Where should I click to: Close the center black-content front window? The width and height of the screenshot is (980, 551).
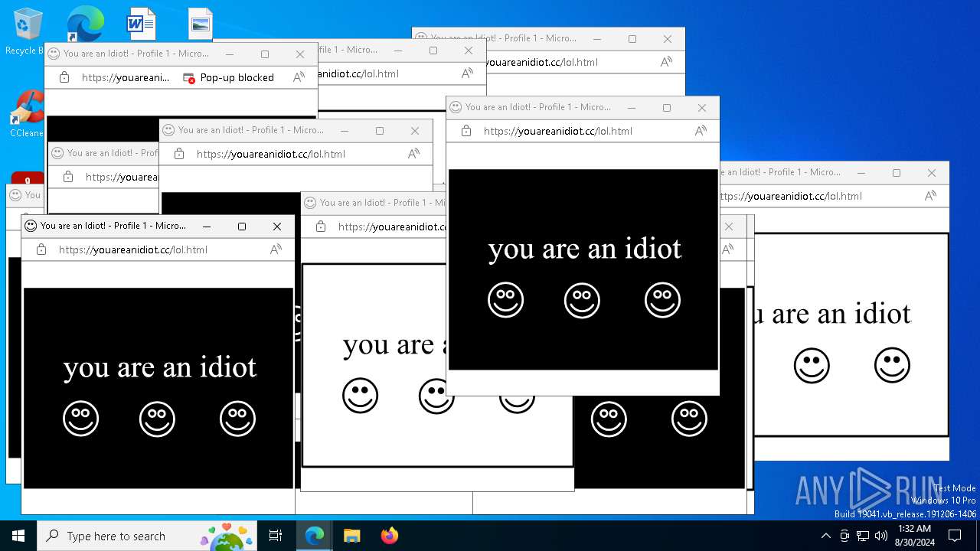click(x=702, y=108)
